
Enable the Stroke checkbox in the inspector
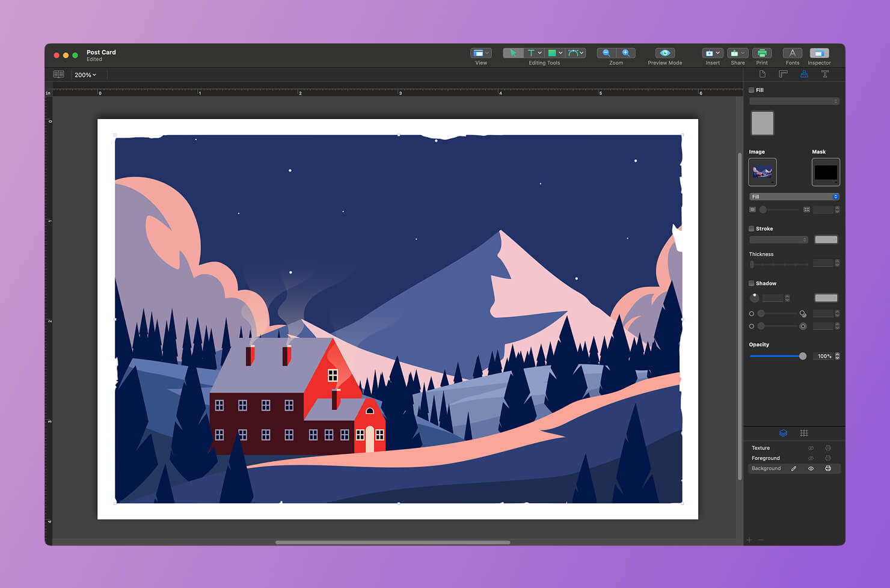point(751,228)
